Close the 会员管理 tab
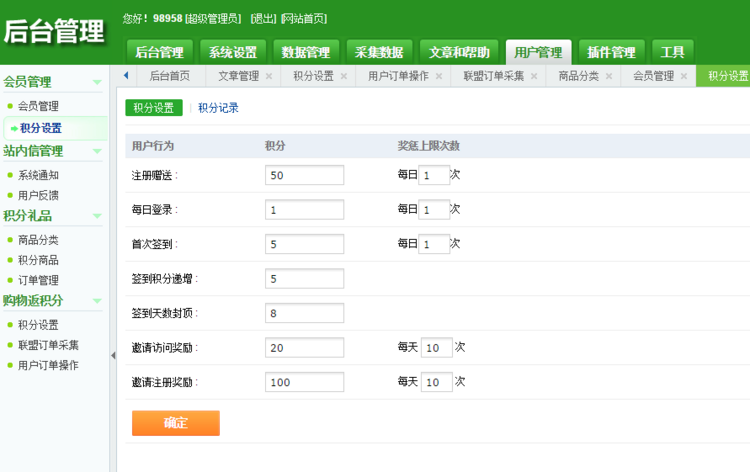Image resolution: width=750 pixels, height=472 pixels. coord(684,76)
